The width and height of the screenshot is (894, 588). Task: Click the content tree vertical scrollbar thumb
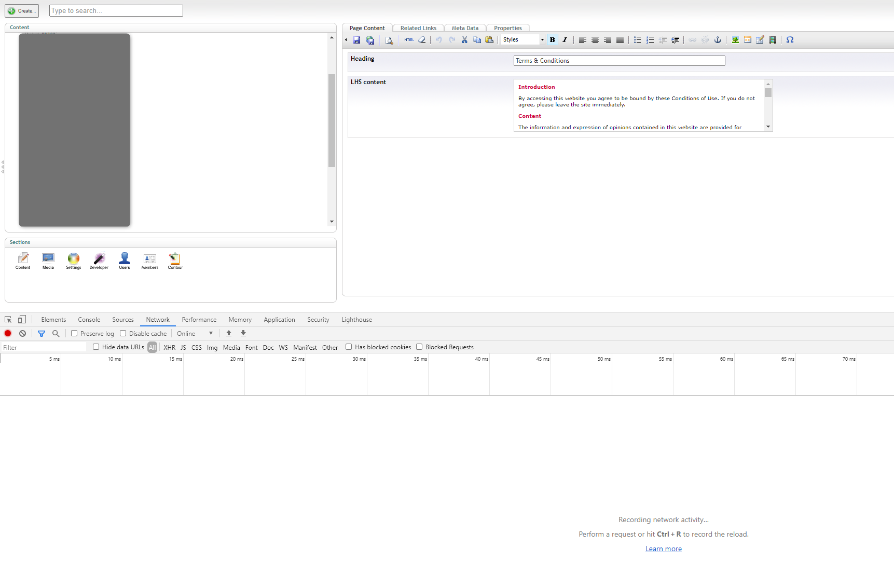point(332,120)
